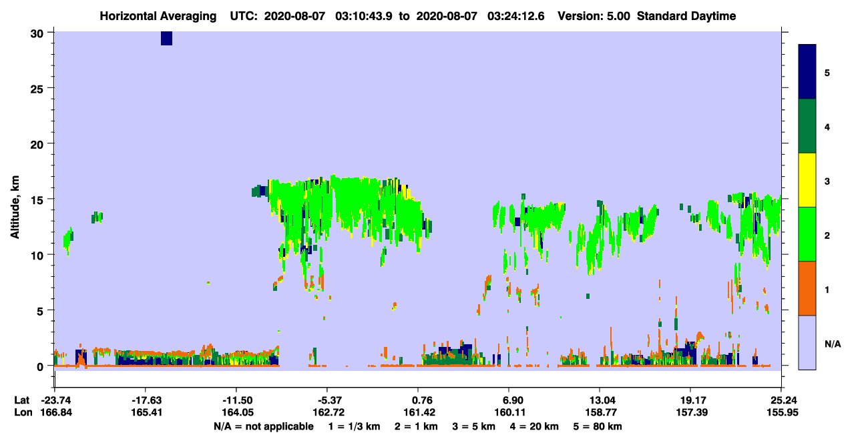Click the y-axis tick label 15

[x=38, y=199]
